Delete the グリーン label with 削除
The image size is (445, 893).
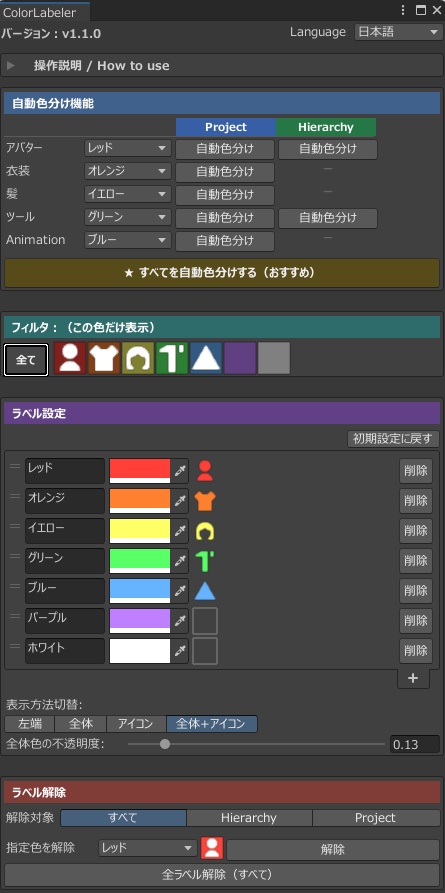pyautogui.click(x=416, y=562)
